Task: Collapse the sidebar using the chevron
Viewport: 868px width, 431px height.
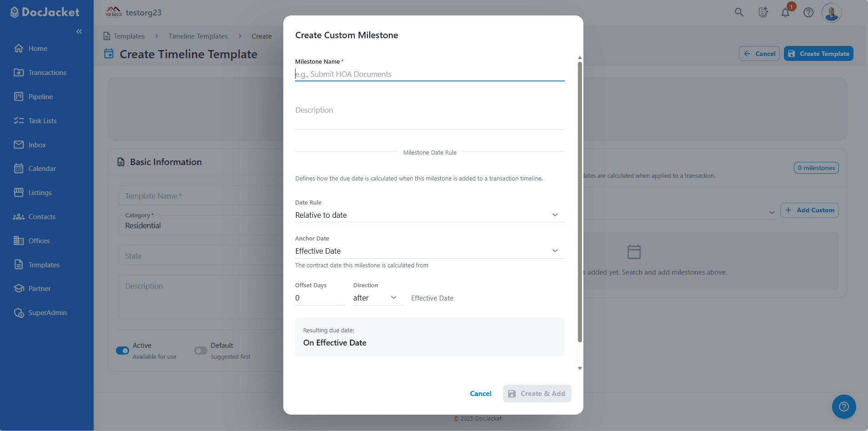Action: [x=80, y=31]
